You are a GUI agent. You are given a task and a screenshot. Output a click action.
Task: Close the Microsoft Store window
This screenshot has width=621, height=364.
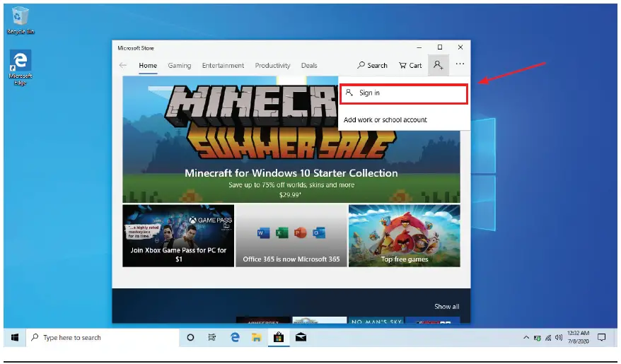pyautogui.click(x=460, y=47)
